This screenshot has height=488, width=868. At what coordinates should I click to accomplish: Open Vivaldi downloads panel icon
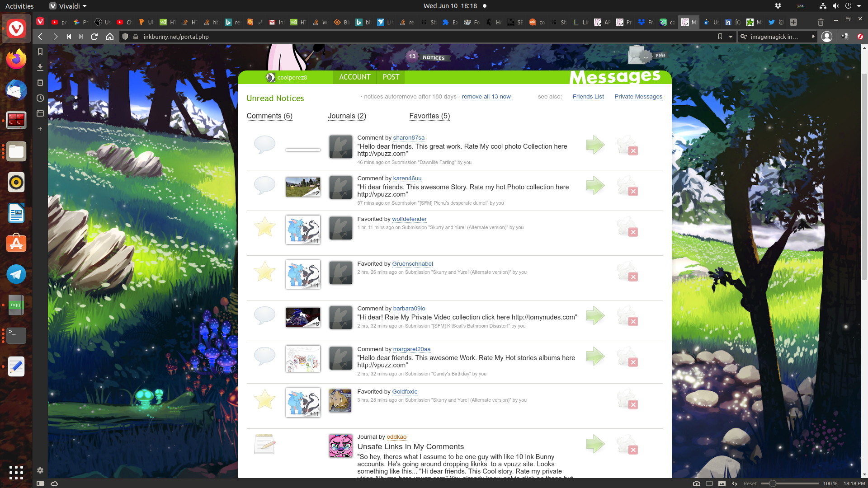[40, 67]
